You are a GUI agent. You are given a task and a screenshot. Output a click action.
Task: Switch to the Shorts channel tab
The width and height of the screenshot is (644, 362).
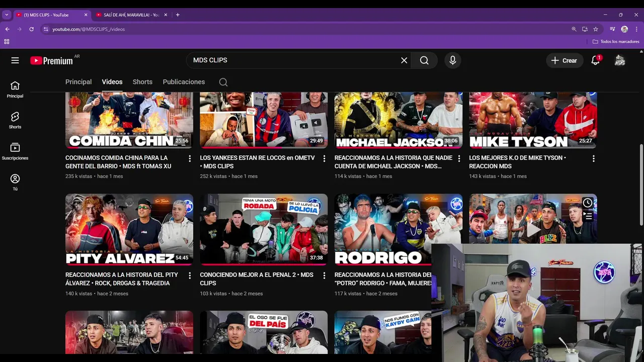coord(142,82)
